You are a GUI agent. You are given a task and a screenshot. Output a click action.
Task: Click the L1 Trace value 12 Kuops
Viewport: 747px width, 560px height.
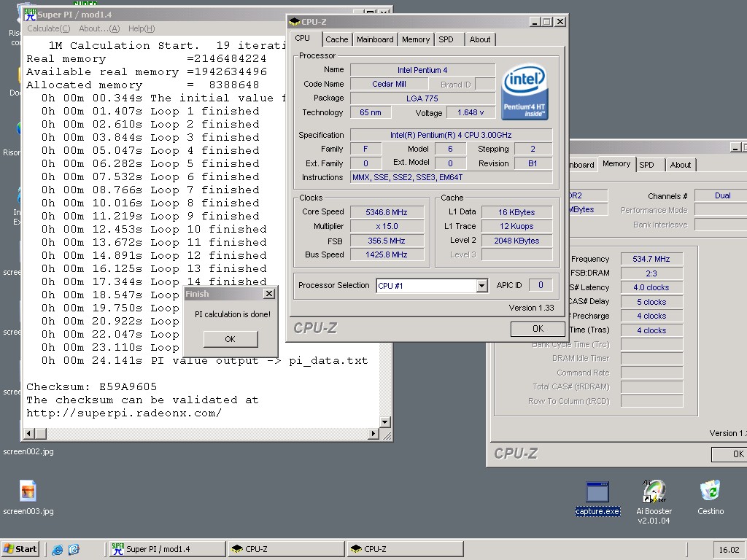517,226
